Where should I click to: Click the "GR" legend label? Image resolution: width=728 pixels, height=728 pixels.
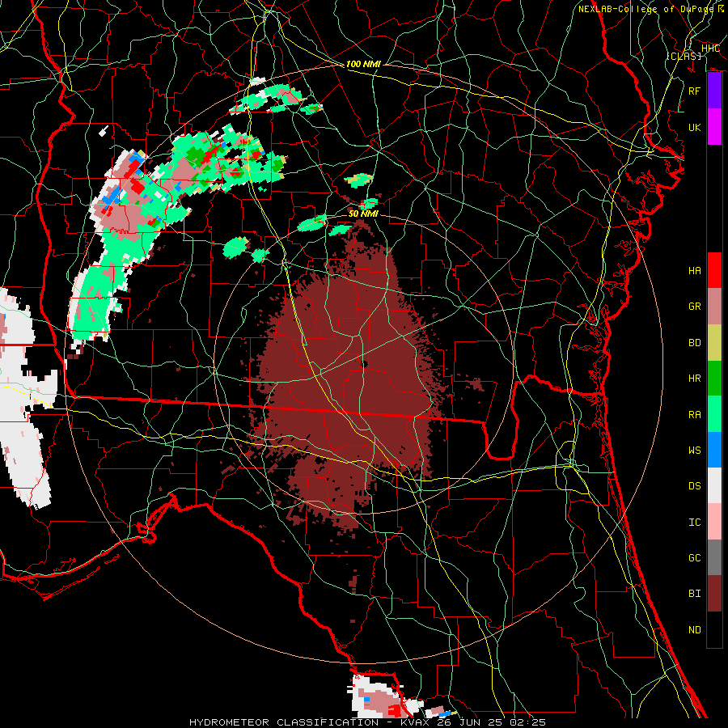(694, 306)
